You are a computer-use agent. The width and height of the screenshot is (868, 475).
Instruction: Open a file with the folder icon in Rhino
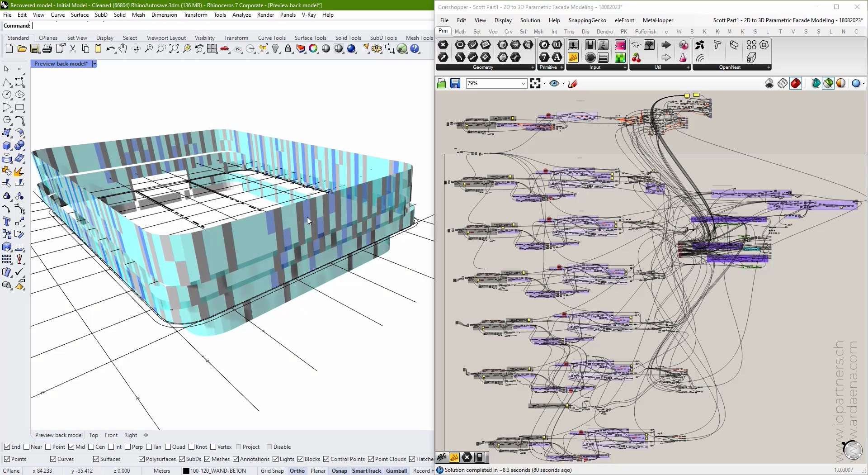click(x=22, y=49)
